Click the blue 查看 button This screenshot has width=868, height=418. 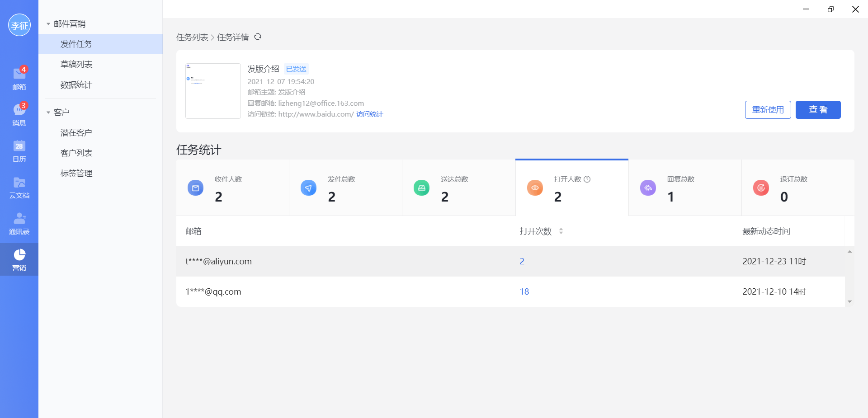pyautogui.click(x=818, y=110)
